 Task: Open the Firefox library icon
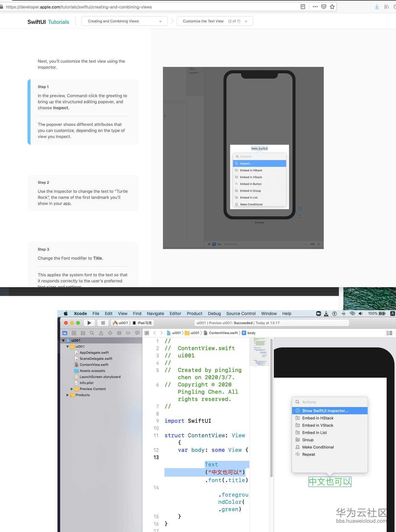click(387, 7)
